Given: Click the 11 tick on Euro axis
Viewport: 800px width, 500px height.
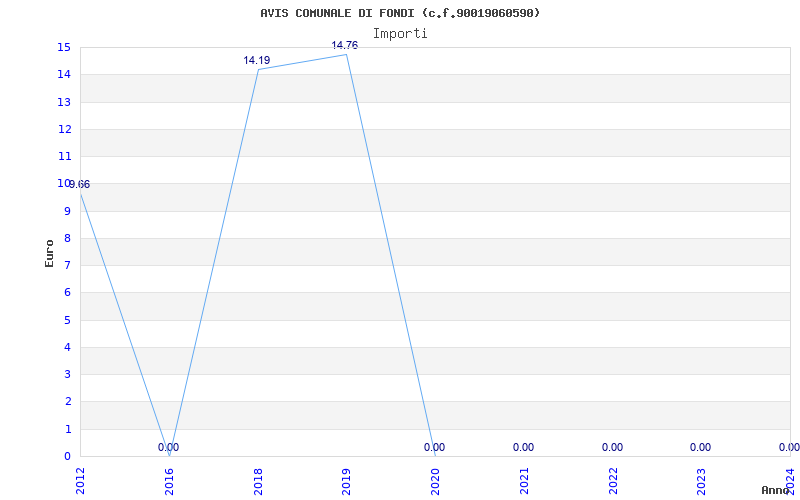Looking at the screenshot, I should [64, 156].
